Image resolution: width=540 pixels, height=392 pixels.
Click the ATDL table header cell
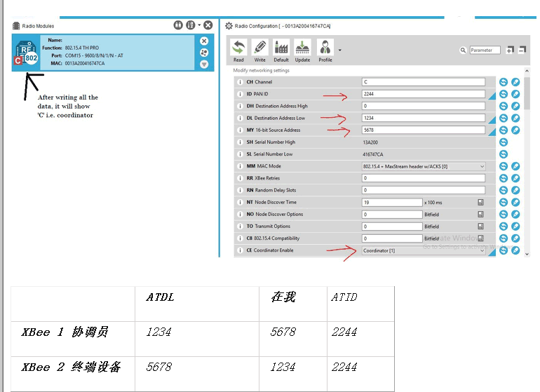[x=197, y=304]
